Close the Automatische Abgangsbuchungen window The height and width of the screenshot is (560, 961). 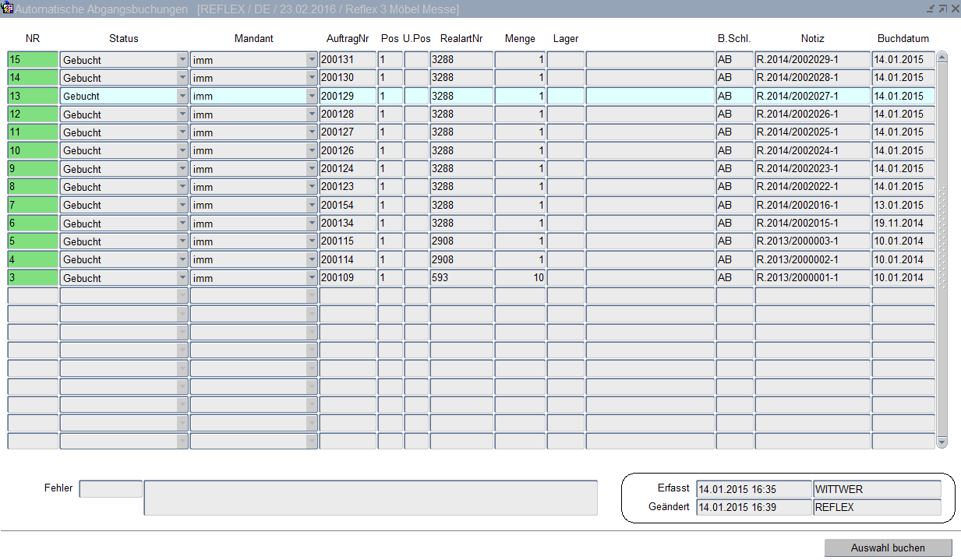pyautogui.click(x=953, y=9)
